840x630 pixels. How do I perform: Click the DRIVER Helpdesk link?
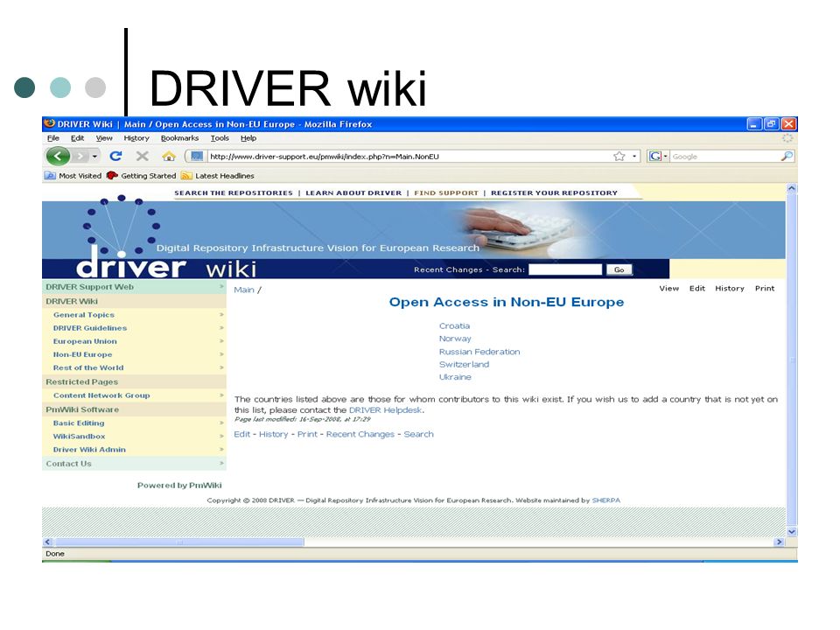click(x=385, y=410)
